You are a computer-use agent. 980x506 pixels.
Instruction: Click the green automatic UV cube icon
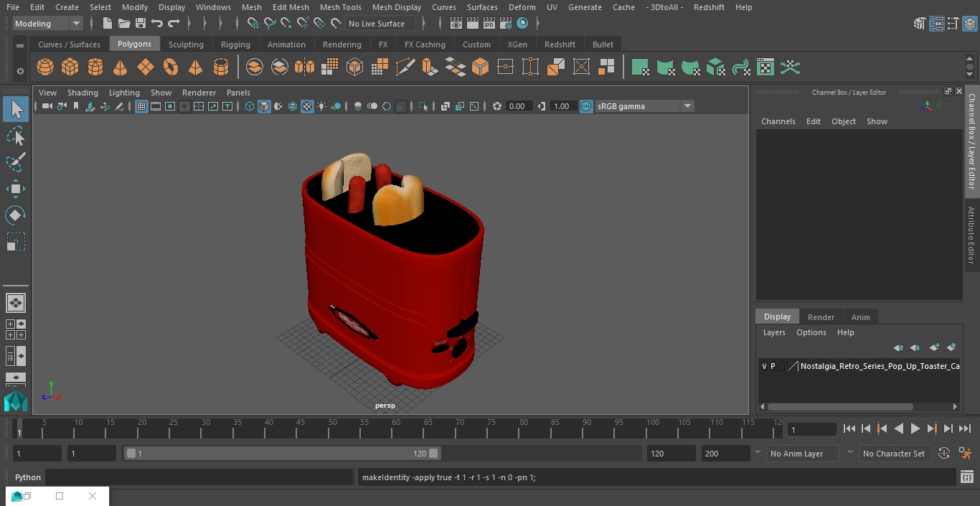(715, 67)
